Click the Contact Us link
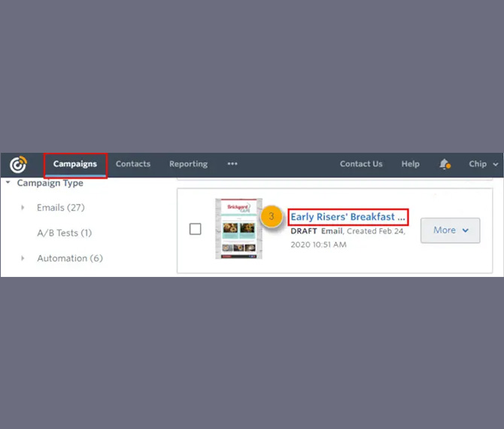This screenshot has height=429, width=504. click(x=361, y=164)
